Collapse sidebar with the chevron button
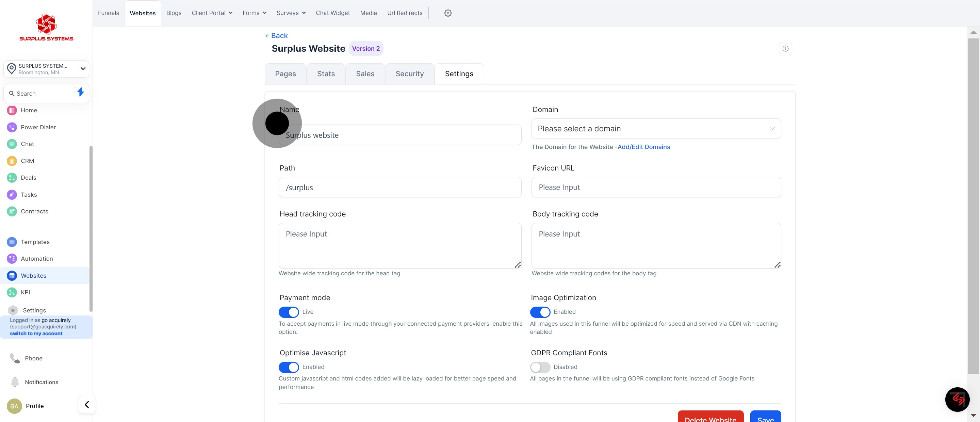Image resolution: width=980 pixels, height=422 pixels. tap(87, 405)
